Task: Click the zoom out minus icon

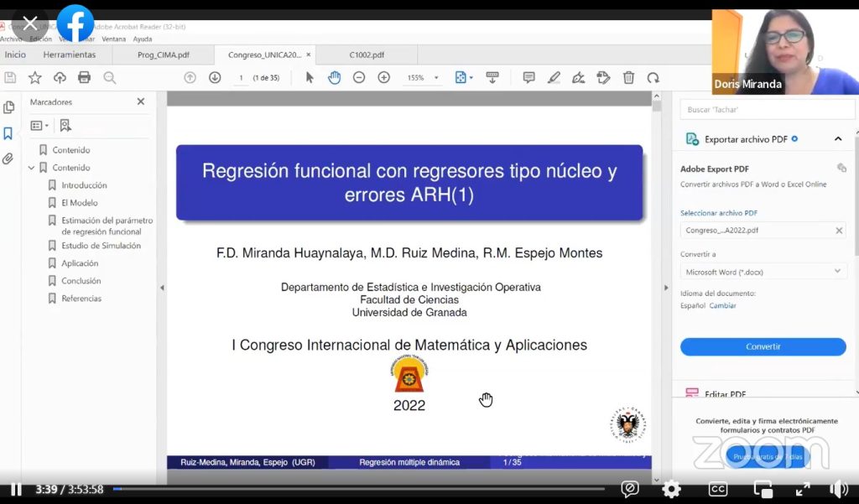Action: pyautogui.click(x=359, y=78)
